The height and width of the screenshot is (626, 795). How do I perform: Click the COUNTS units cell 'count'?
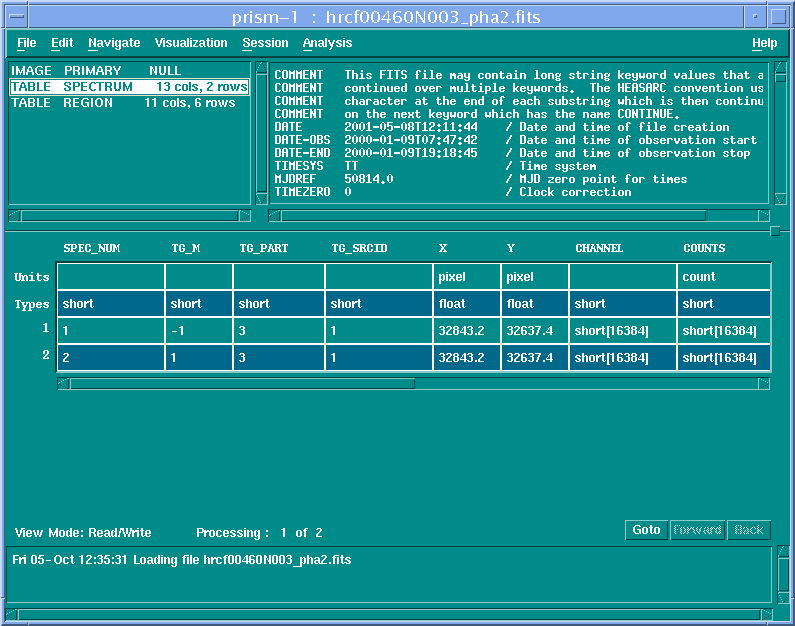click(x=724, y=277)
